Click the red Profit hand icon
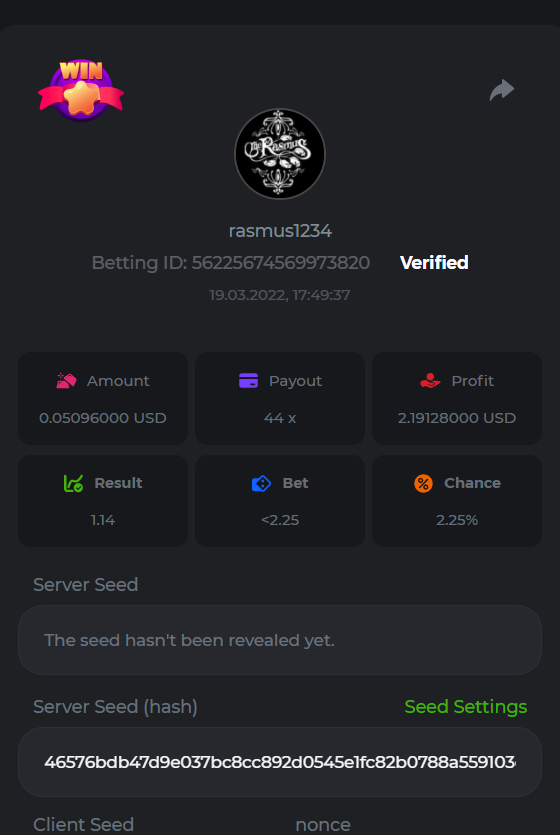 coord(430,380)
